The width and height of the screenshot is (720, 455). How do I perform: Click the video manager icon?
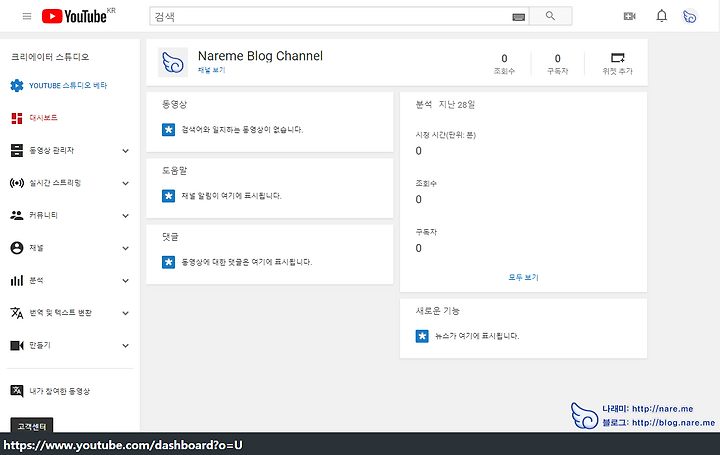[x=17, y=151]
